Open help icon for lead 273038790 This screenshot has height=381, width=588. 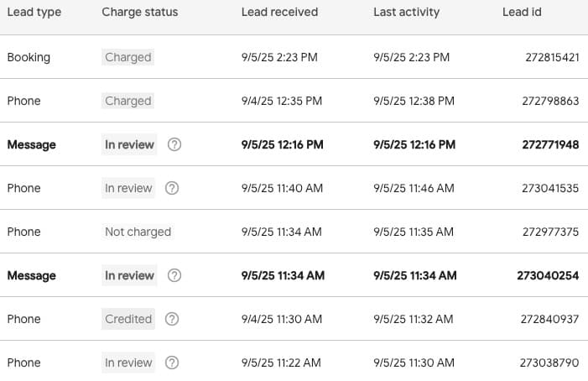click(x=172, y=363)
